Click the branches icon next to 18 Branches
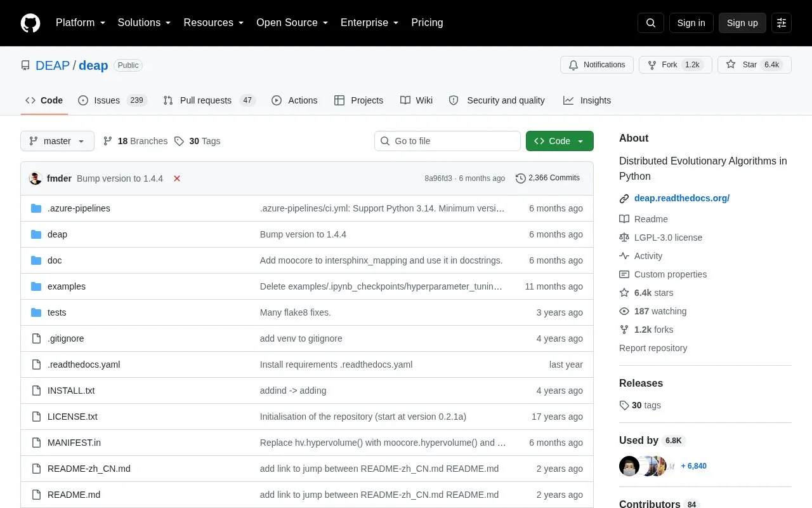This screenshot has width=812, height=508. click(108, 141)
